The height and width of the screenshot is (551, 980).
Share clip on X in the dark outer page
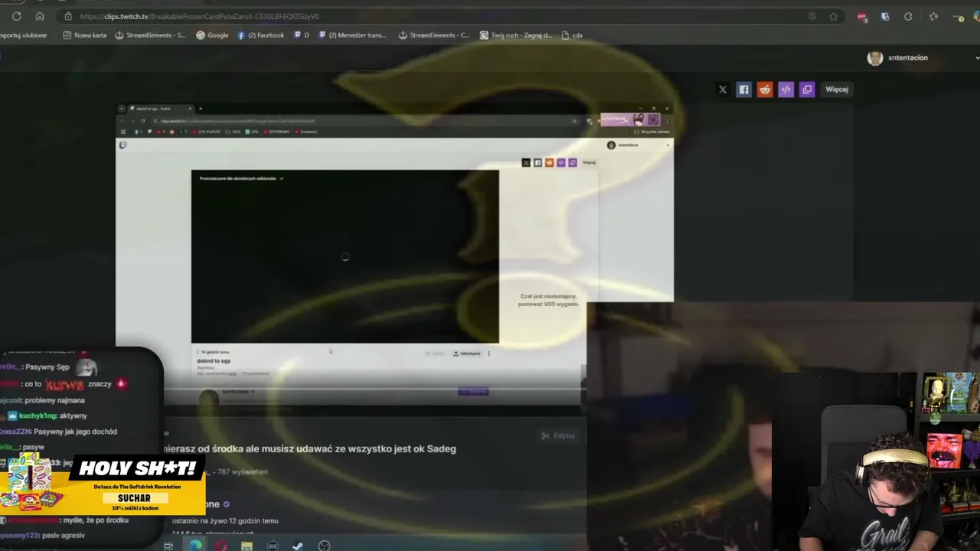(x=723, y=90)
